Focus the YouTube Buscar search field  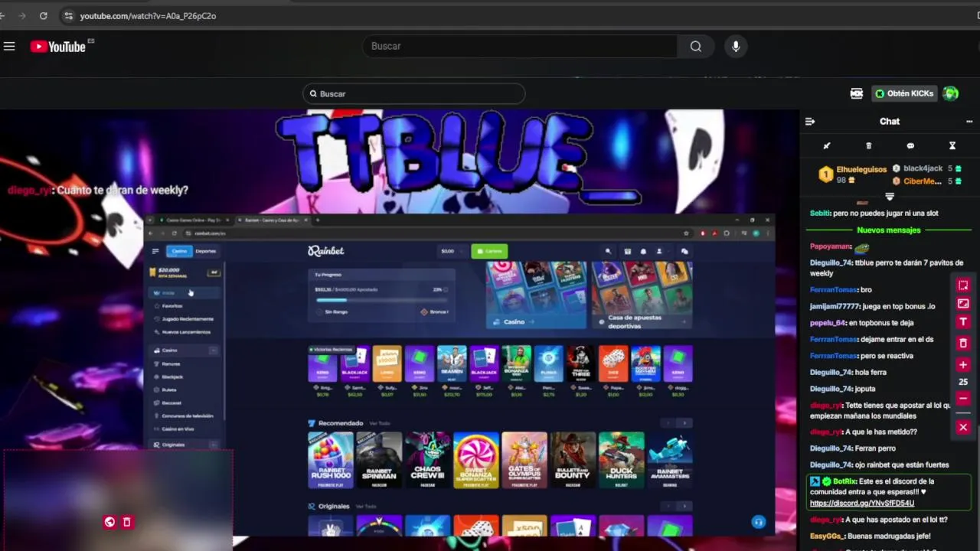520,47
